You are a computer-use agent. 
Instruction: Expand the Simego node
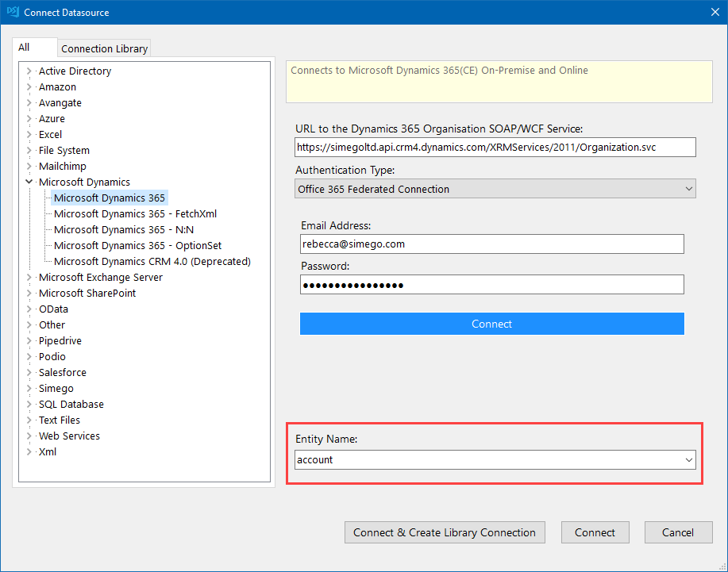(x=29, y=388)
